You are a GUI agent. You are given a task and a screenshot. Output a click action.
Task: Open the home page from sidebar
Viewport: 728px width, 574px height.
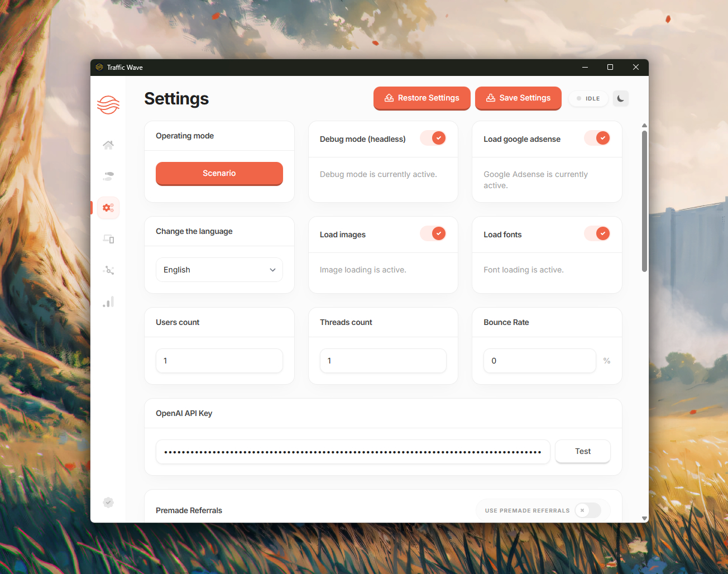pyautogui.click(x=108, y=145)
